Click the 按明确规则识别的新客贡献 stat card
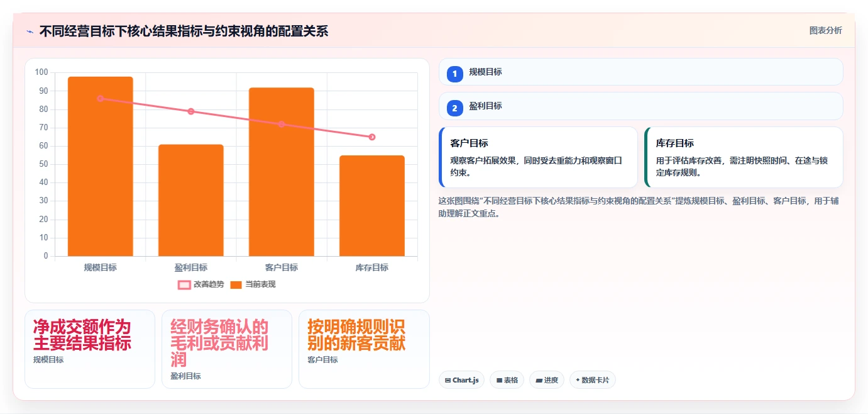Screen dimensions: 868x414 coord(364,349)
